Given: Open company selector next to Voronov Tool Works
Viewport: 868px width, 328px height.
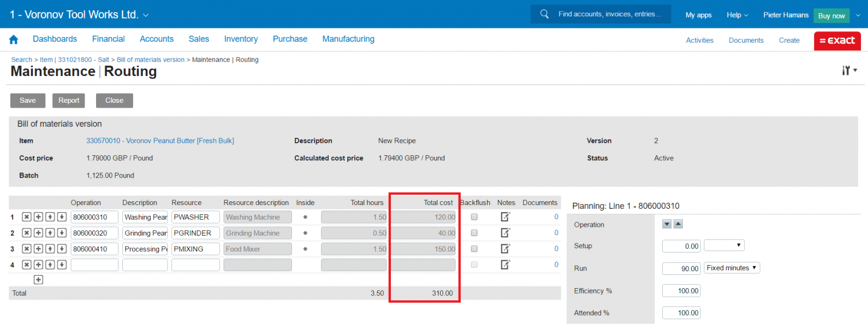Looking at the screenshot, I should [146, 15].
